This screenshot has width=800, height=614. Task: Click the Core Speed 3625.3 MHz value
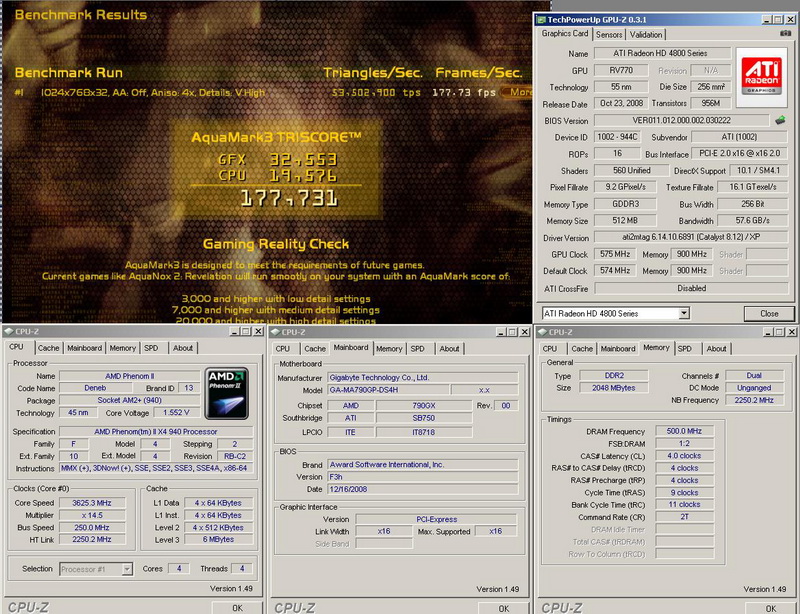pyautogui.click(x=92, y=503)
